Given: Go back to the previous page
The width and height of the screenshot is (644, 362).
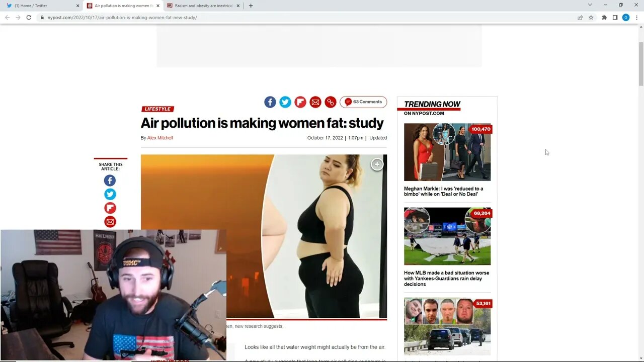Looking at the screenshot, I should pyautogui.click(x=7, y=18).
